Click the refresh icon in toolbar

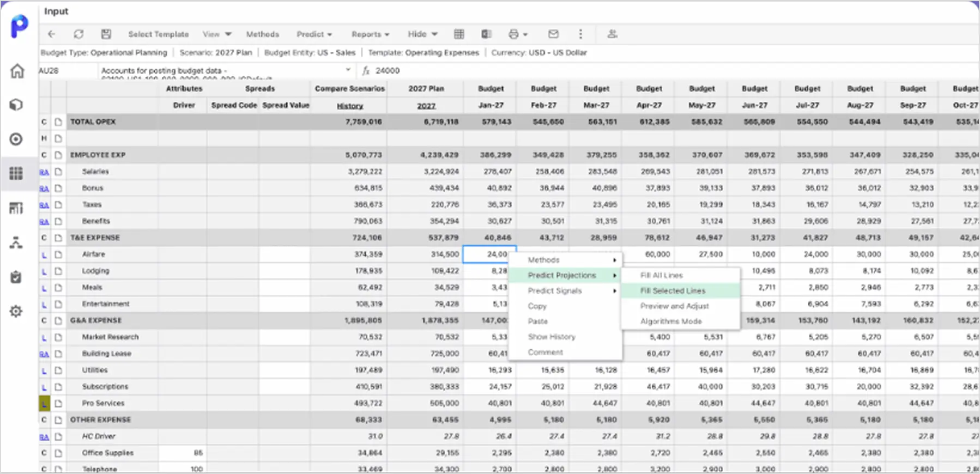tap(78, 34)
